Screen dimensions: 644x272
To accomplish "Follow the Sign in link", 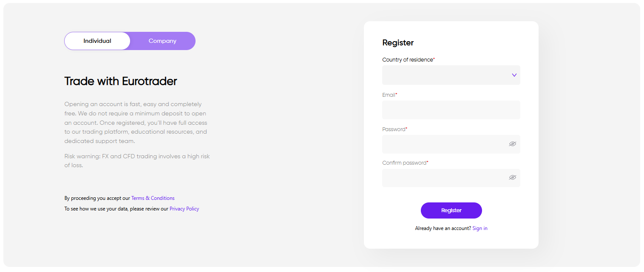I will pos(479,228).
